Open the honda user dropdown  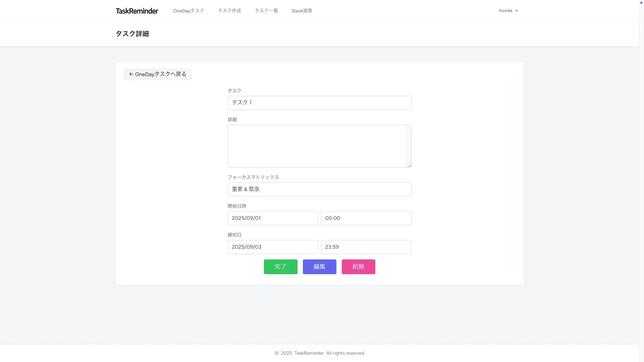click(505, 11)
